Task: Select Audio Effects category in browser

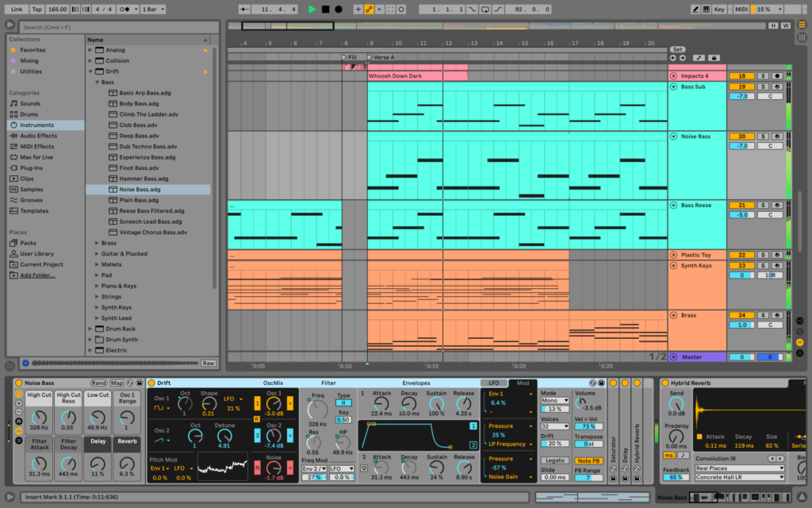Action: 38,136
